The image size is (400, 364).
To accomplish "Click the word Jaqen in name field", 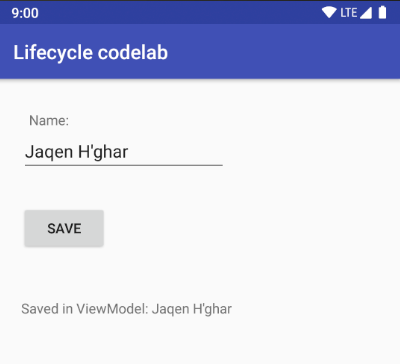I will click(49, 152).
